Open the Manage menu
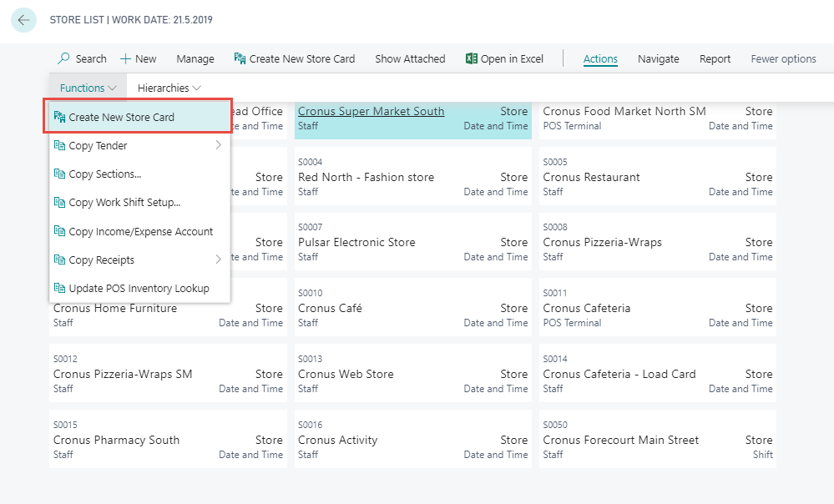 point(195,58)
